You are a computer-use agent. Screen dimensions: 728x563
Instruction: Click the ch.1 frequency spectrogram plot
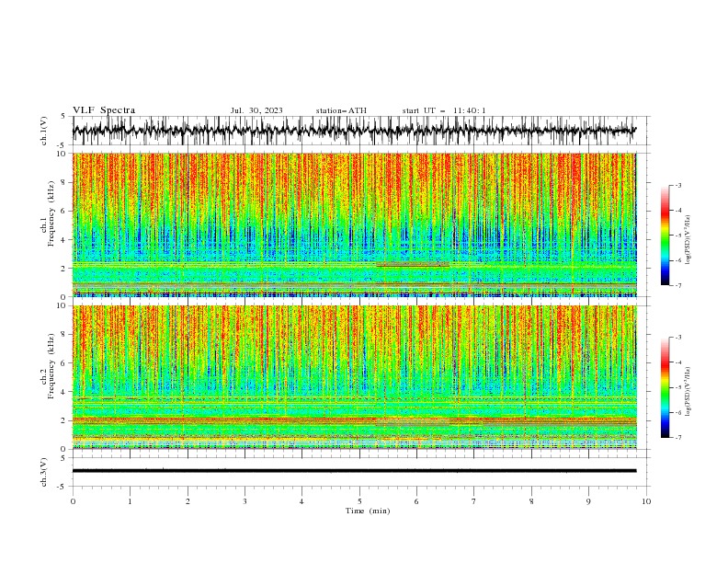coord(355,224)
